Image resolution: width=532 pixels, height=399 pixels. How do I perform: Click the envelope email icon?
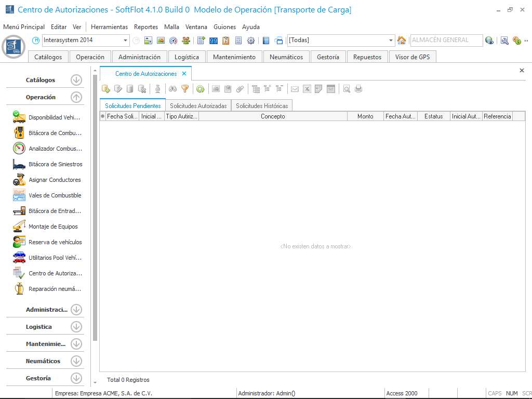pyautogui.click(x=295, y=89)
